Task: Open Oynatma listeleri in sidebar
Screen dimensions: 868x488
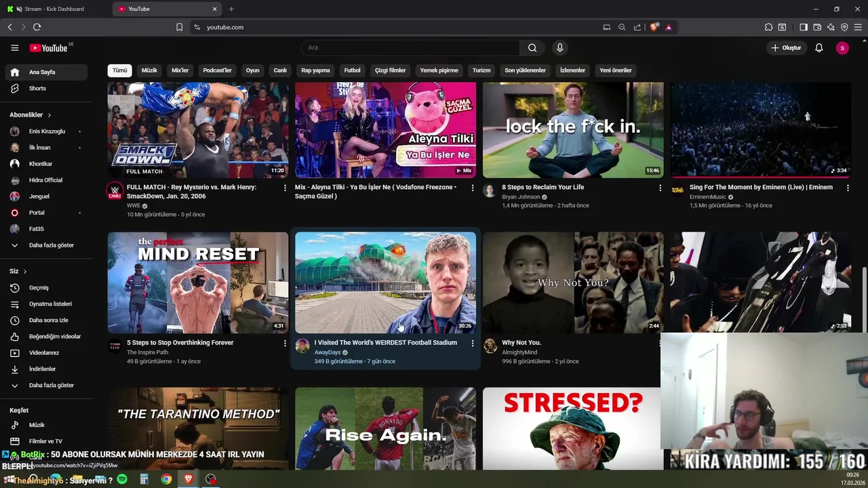Action: coord(46,304)
